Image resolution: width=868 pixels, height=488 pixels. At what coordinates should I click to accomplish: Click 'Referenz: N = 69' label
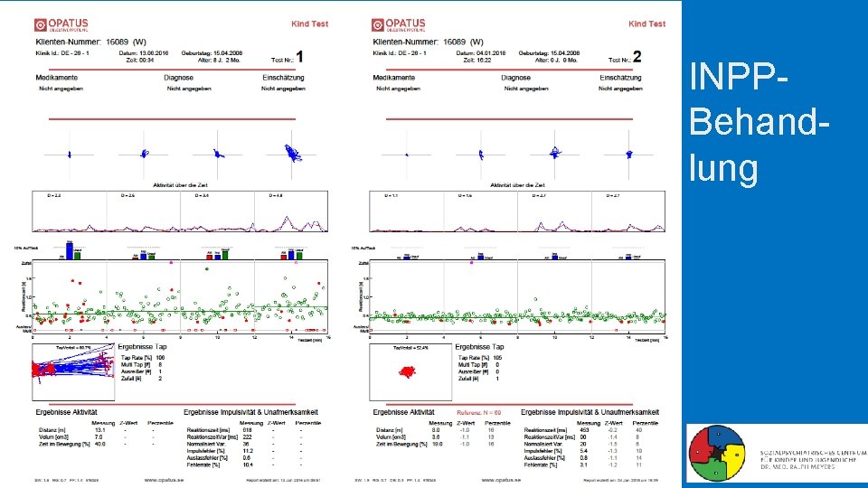click(x=479, y=413)
